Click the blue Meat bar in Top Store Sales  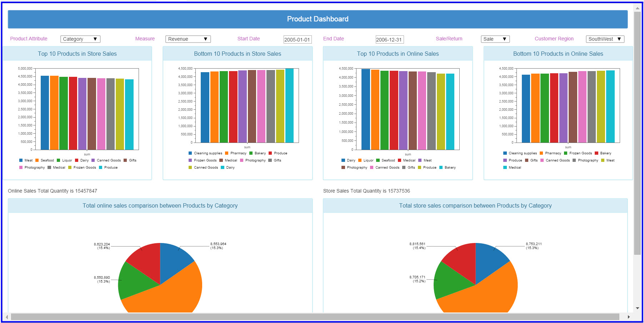point(45,113)
